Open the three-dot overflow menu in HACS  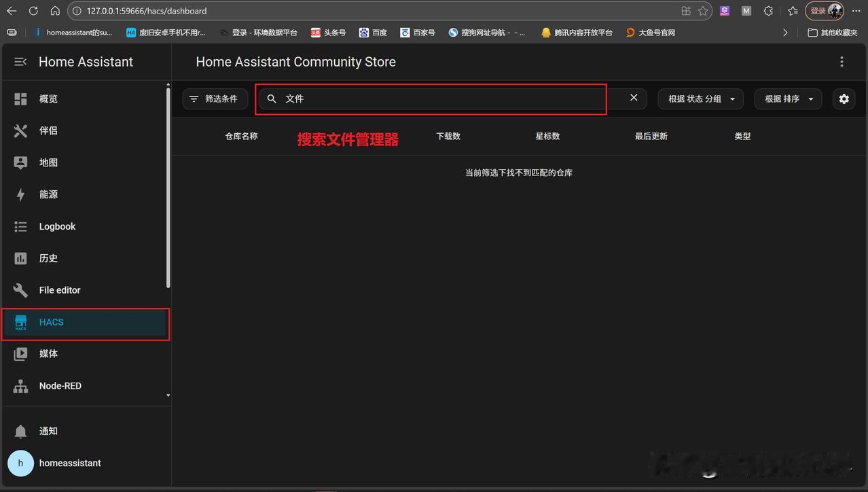click(x=842, y=61)
